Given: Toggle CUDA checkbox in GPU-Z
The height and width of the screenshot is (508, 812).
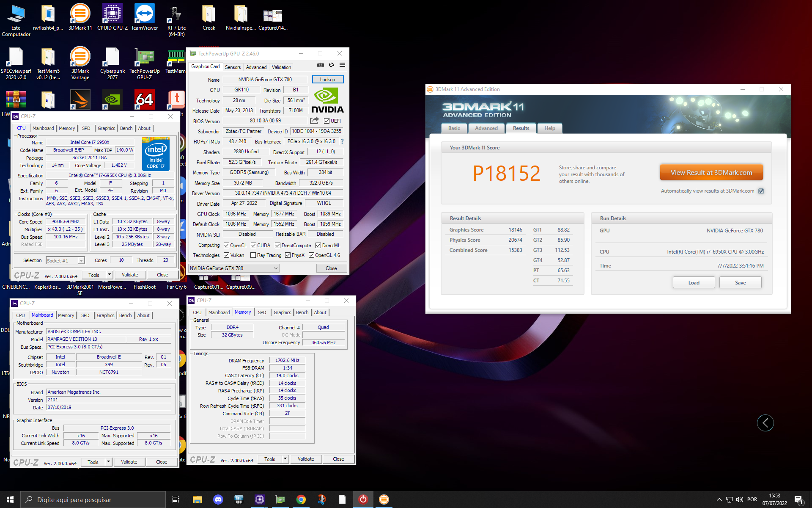Looking at the screenshot, I should tap(254, 246).
